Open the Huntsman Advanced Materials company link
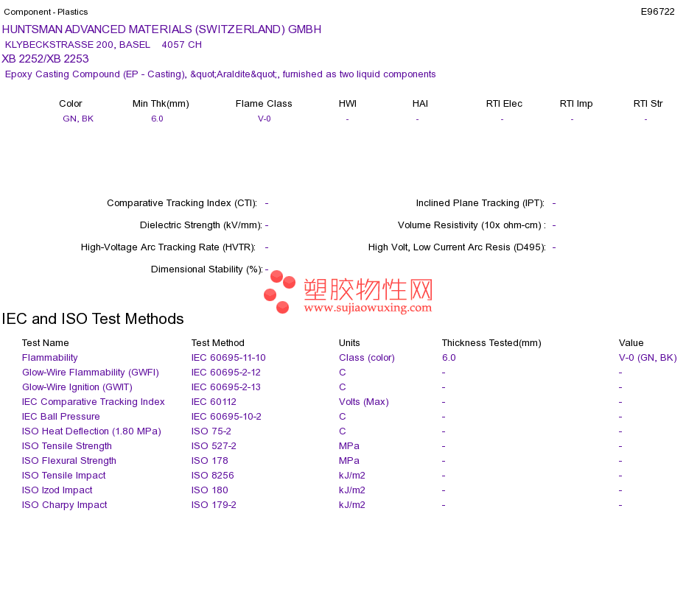 [x=161, y=29]
